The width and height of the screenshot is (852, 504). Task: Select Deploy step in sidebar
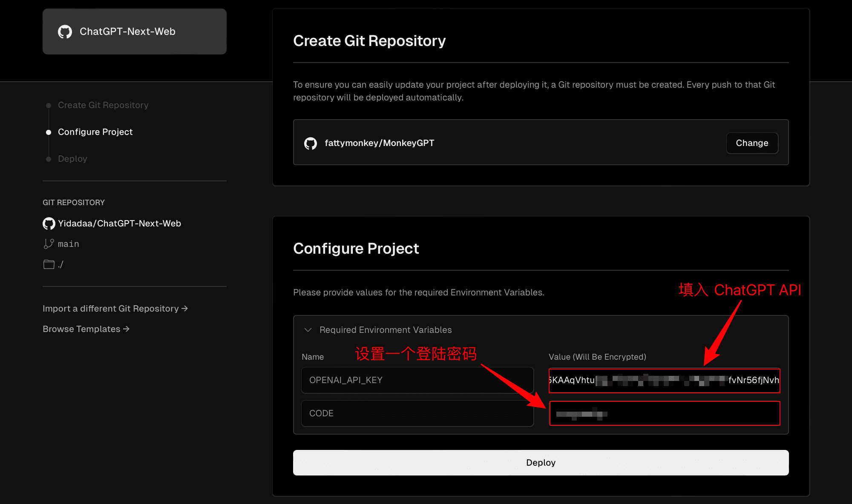pyautogui.click(x=72, y=159)
